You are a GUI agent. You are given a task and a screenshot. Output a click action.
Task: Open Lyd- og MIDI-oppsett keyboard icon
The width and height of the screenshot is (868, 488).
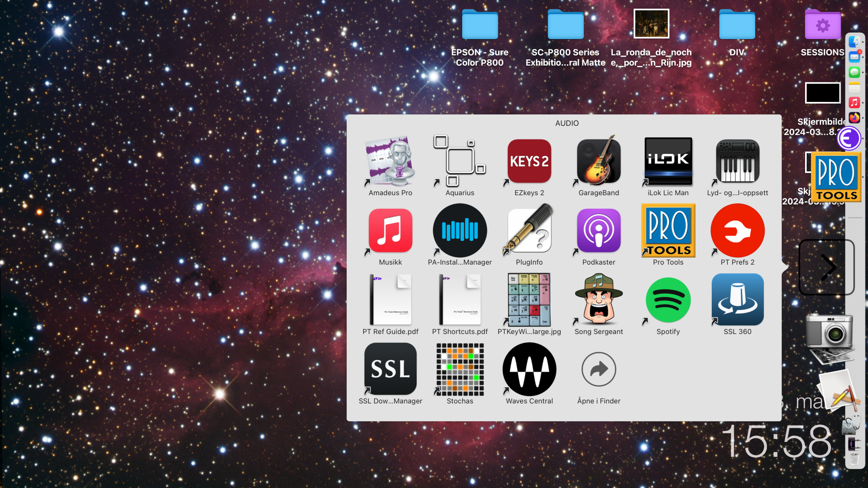point(737,161)
